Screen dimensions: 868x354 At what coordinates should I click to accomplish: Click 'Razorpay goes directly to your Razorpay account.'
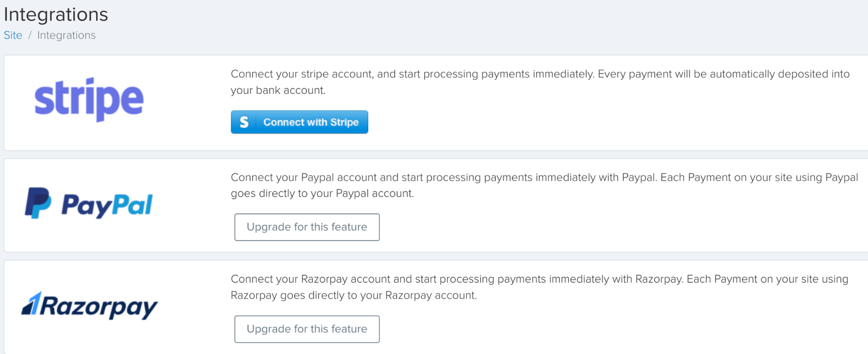point(354,295)
